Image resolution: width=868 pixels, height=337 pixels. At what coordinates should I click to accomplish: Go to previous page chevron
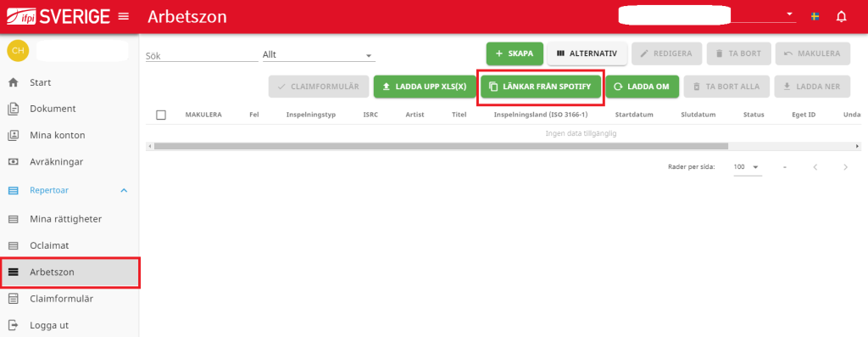pyautogui.click(x=815, y=167)
